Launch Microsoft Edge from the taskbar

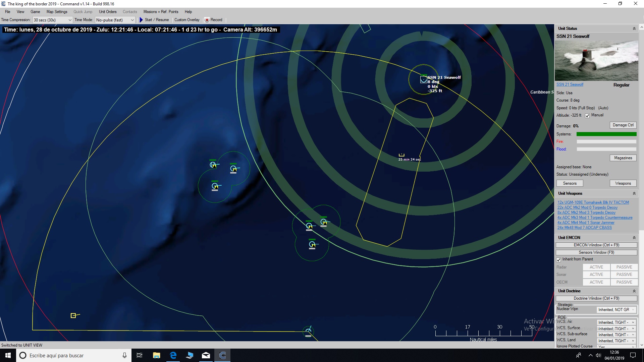[173, 355]
